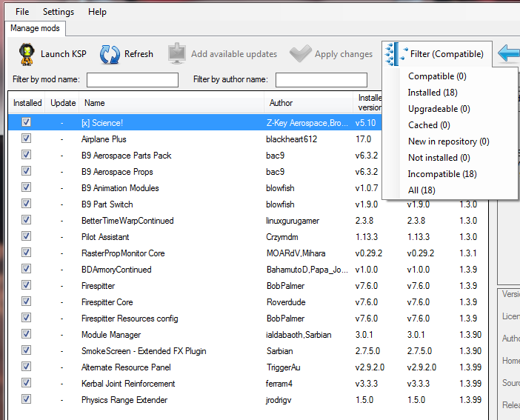Uncheck installed box for Physics Range Extender

[x=26, y=399]
